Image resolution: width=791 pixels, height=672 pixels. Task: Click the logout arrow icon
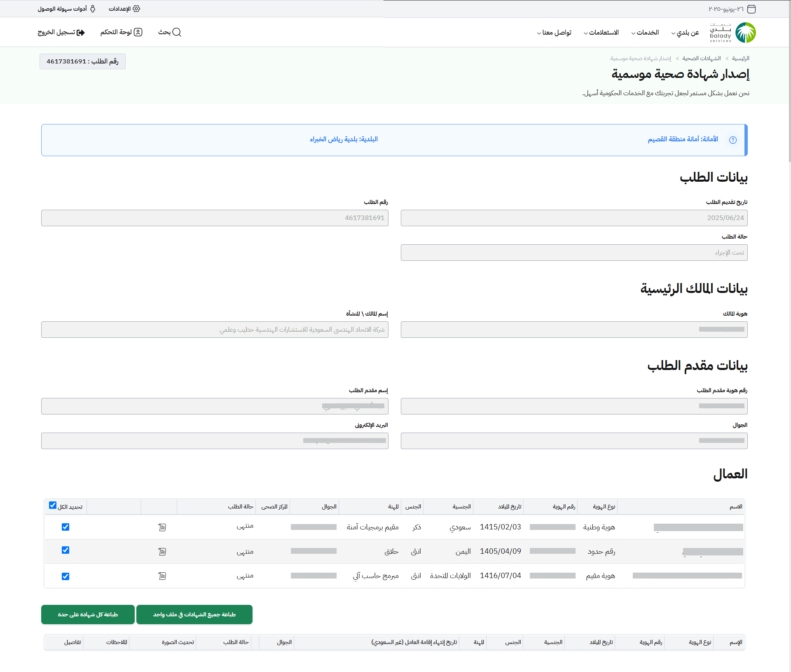81,33
